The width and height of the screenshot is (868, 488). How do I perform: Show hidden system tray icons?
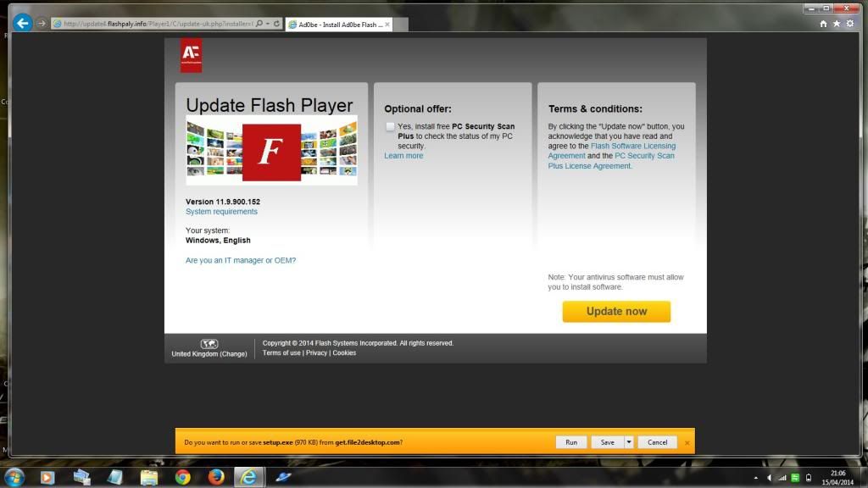tap(755, 478)
